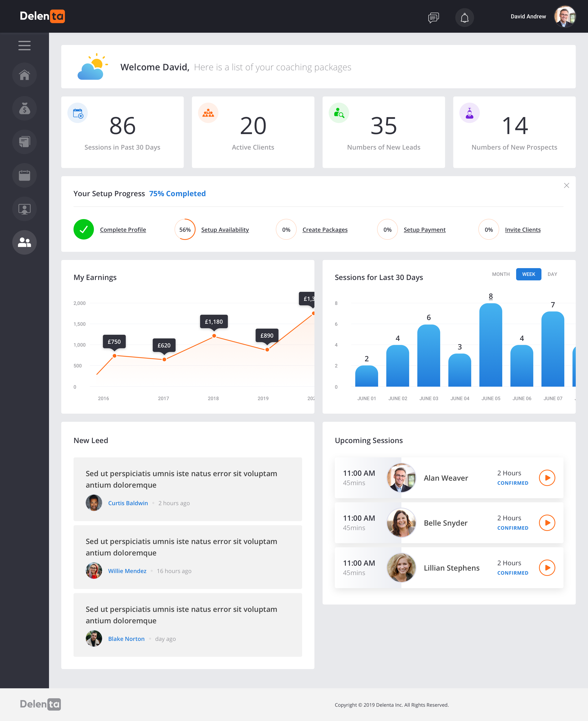Open the video session monitor icon
Screen dimensions: 588x721
tap(24, 209)
